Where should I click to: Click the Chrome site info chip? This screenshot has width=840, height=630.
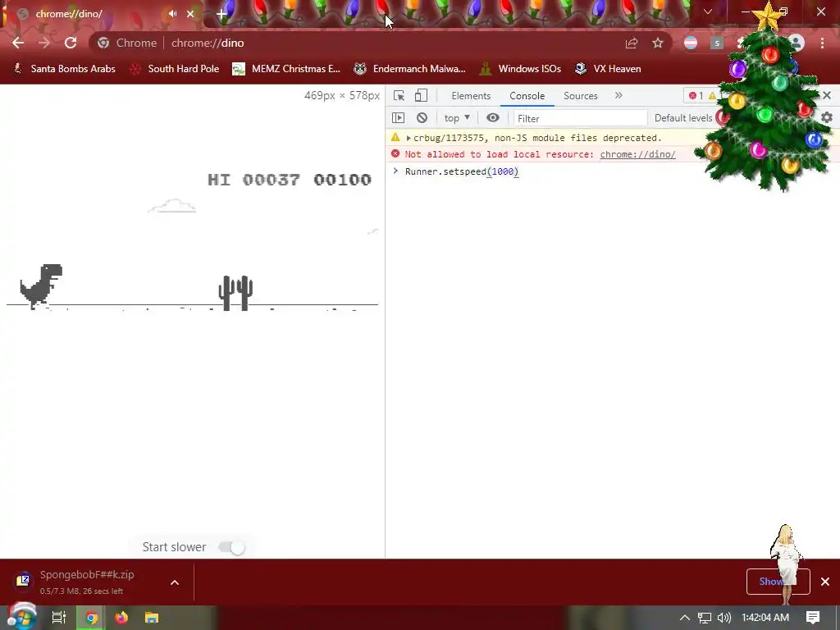coord(127,43)
